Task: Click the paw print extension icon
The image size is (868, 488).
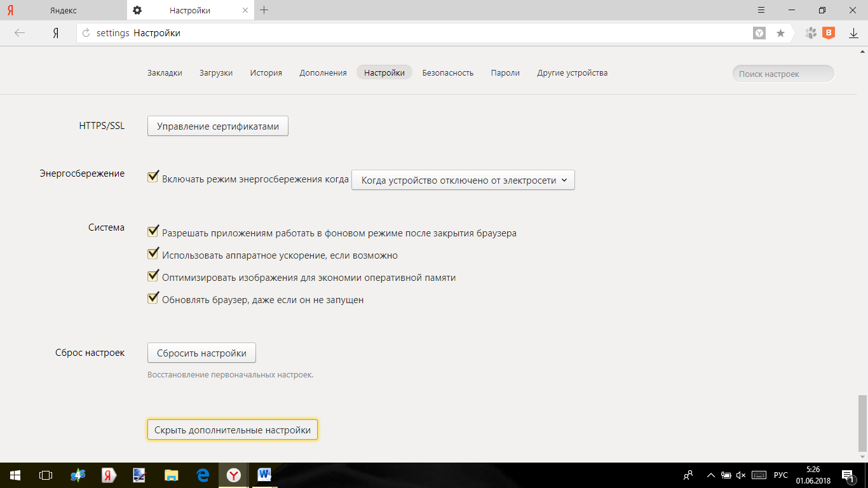Action: 811,33
